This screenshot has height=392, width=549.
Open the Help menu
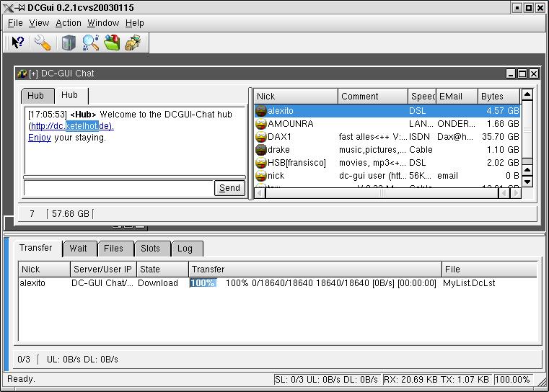click(135, 23)
